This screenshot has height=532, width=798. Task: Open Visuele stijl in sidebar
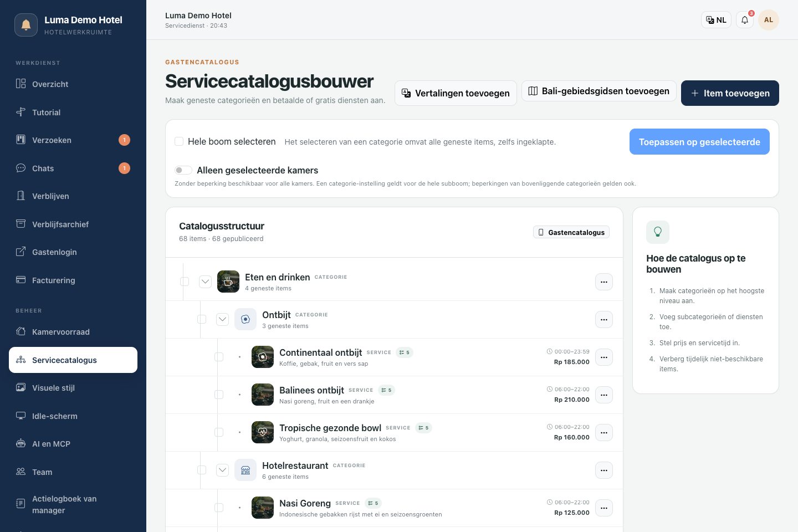(73, 388)
